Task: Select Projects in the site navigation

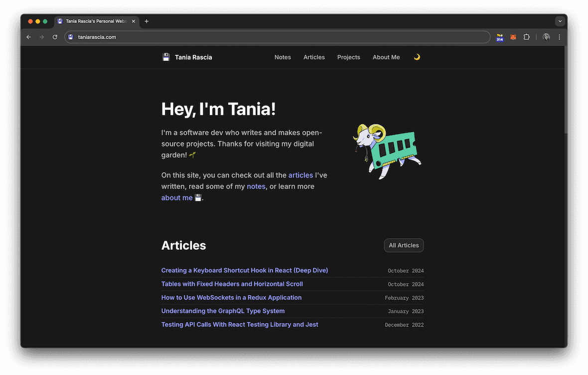Action: (348, 57)
